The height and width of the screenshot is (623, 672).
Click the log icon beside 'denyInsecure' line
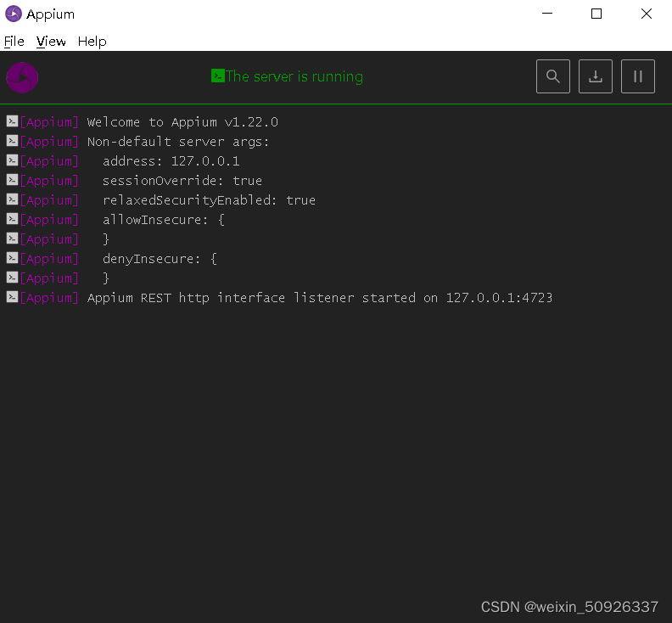point(12,258)
